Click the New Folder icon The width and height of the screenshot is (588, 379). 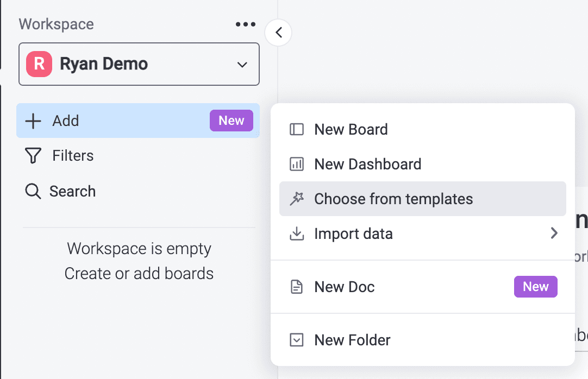[x=296, y=340]
